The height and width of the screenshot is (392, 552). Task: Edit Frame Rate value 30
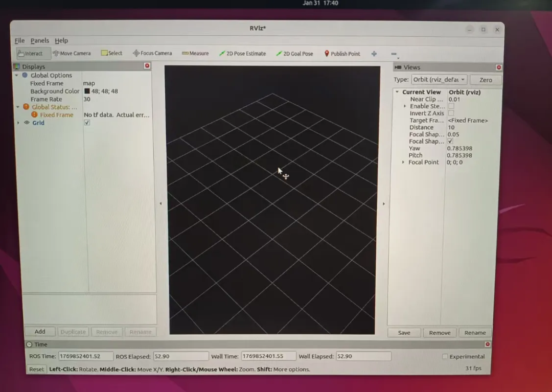click(x=86, y=99)
